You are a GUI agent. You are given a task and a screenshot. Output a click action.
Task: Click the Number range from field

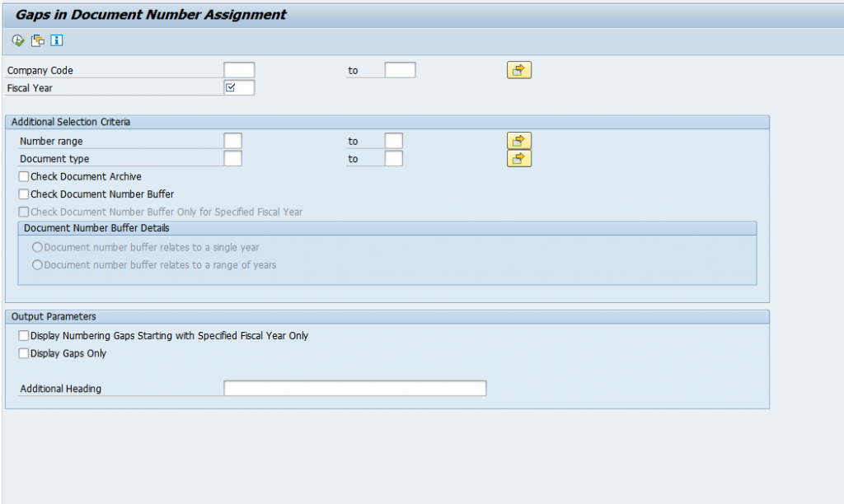[x=232, y=141]
